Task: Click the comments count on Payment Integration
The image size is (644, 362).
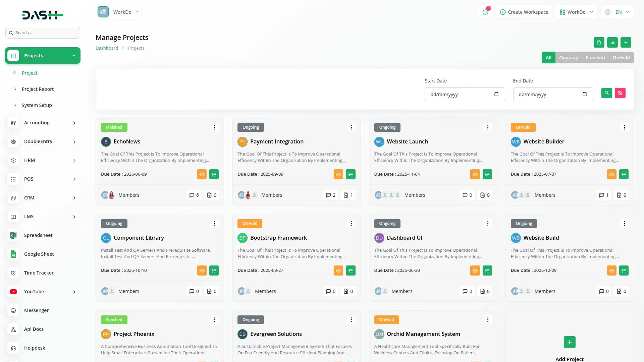Action: [x=331, y=195]
